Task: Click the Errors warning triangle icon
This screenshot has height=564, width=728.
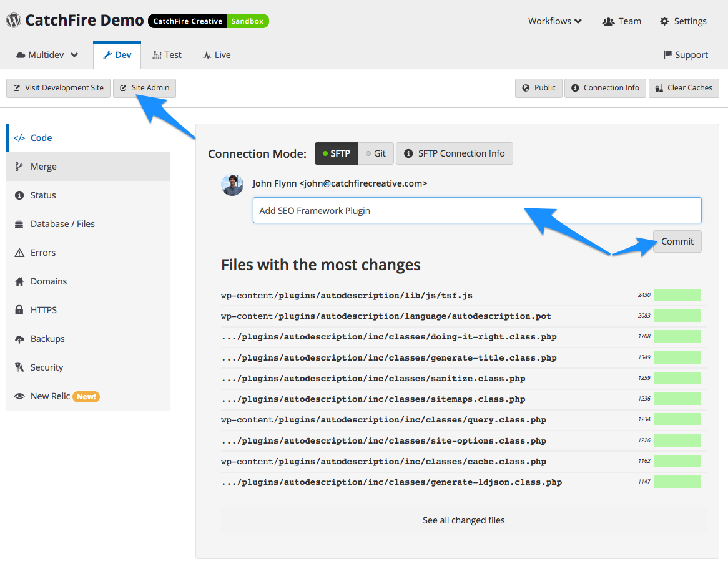Action: [x=19, y=253]
